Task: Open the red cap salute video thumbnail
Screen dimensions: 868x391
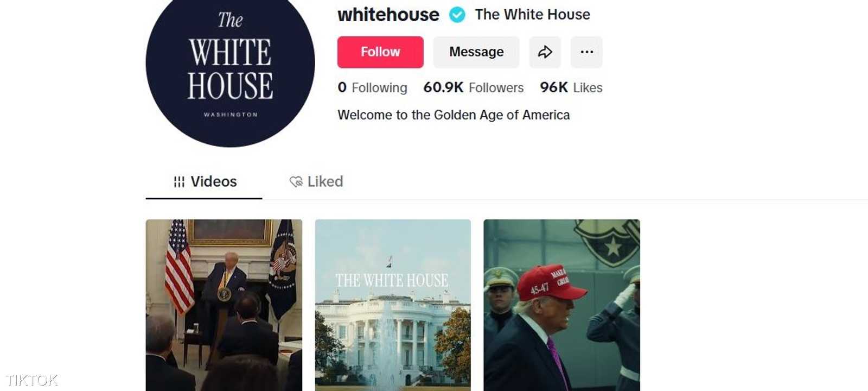Action: (x=562, y=305)
